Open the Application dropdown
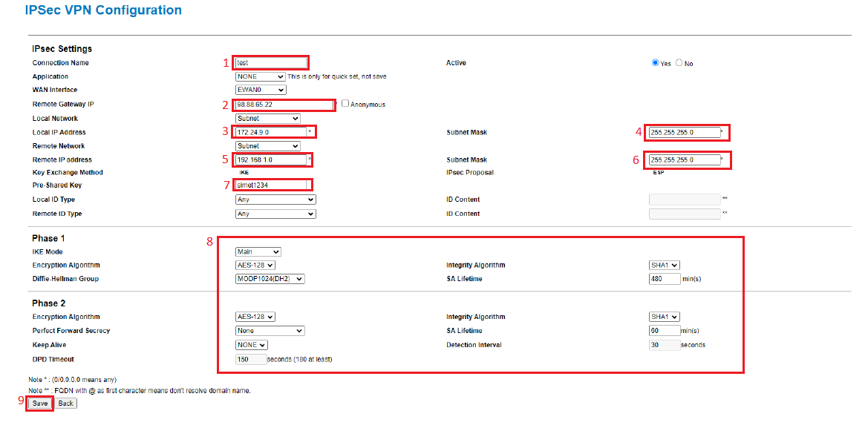The height and width of the screenshot is (428, 868). (260, 76)
